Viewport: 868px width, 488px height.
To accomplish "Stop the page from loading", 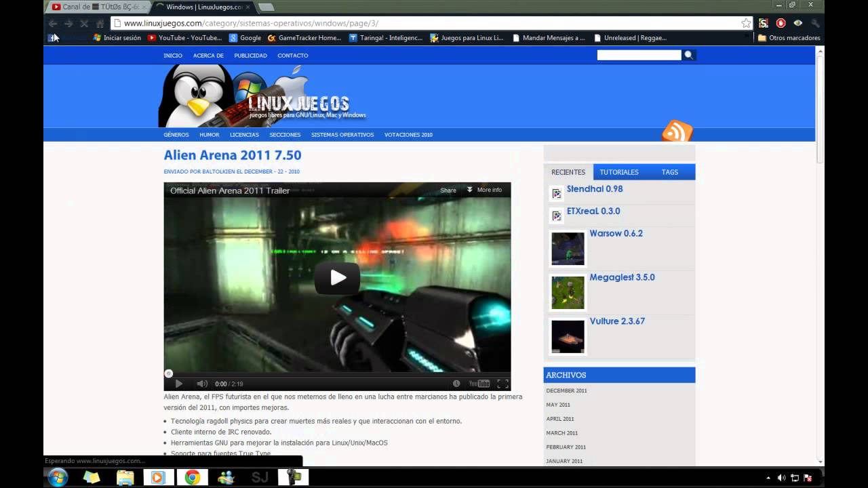I will pyautogui.click(x=84, y=23).
